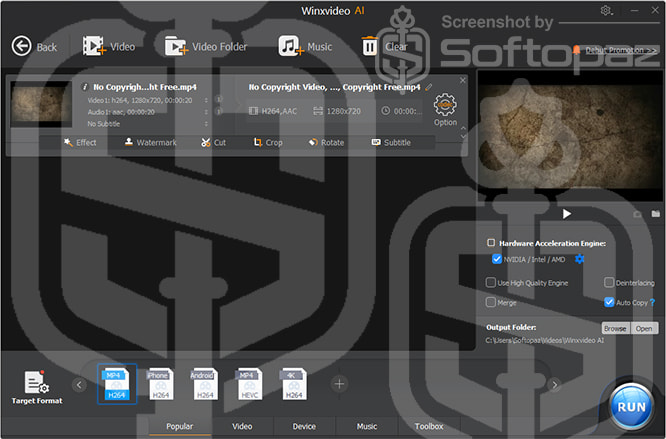
Task: Expand the Video 1 track dropdown
Action: click(x=206, y=100)
